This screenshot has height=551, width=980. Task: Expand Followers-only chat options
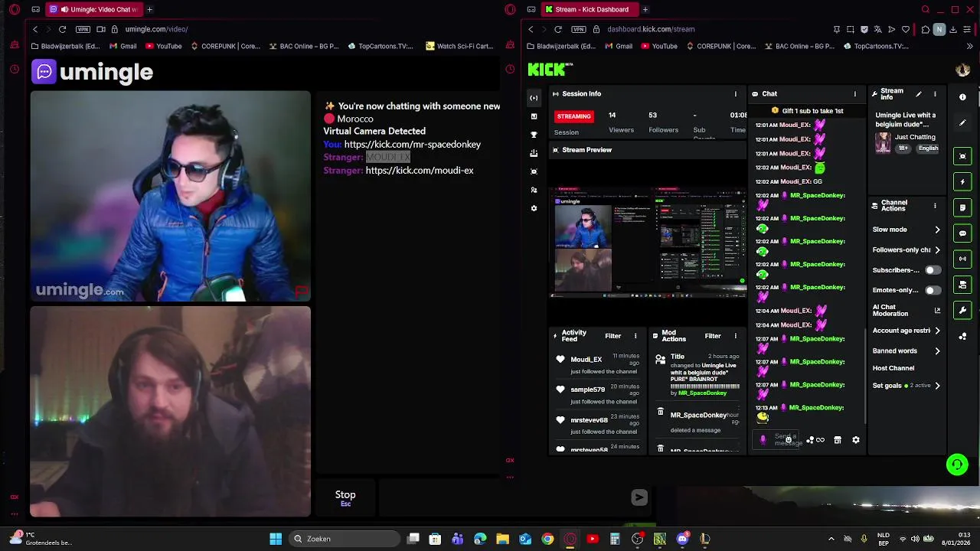pyautogui.click(x=937, y=249)
